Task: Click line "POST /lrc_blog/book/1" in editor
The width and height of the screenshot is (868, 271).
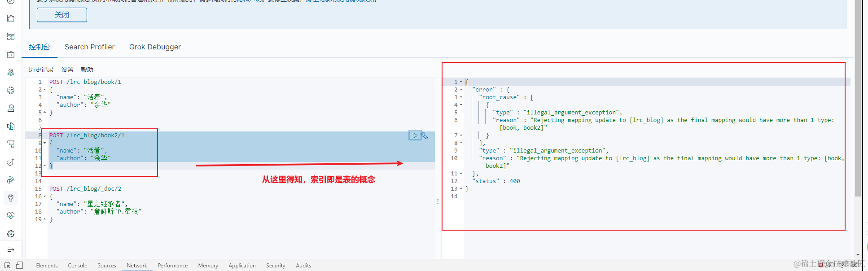Action: click(x=85, y=82)
